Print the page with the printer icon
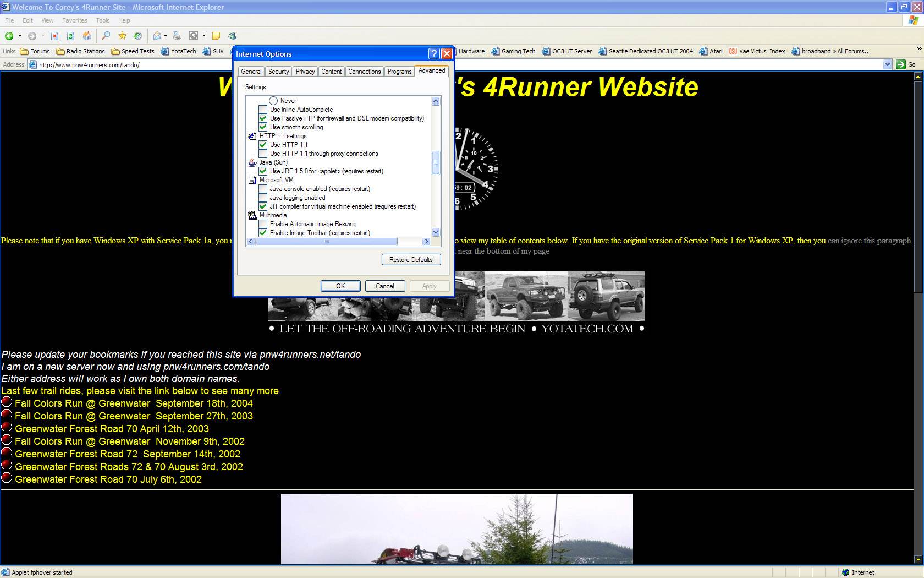The image size is (924, 578). pos(177,36)
